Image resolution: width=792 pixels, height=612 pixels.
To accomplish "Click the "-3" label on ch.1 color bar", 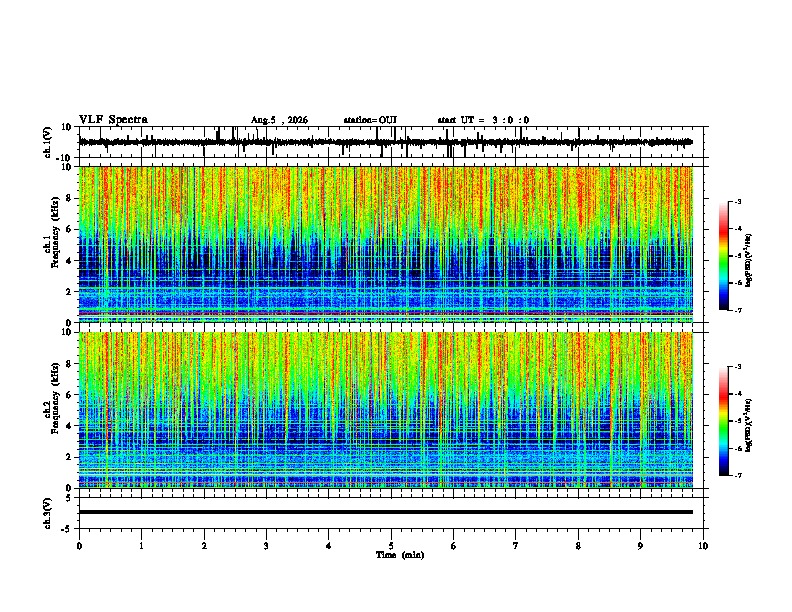I will [738, 201].
